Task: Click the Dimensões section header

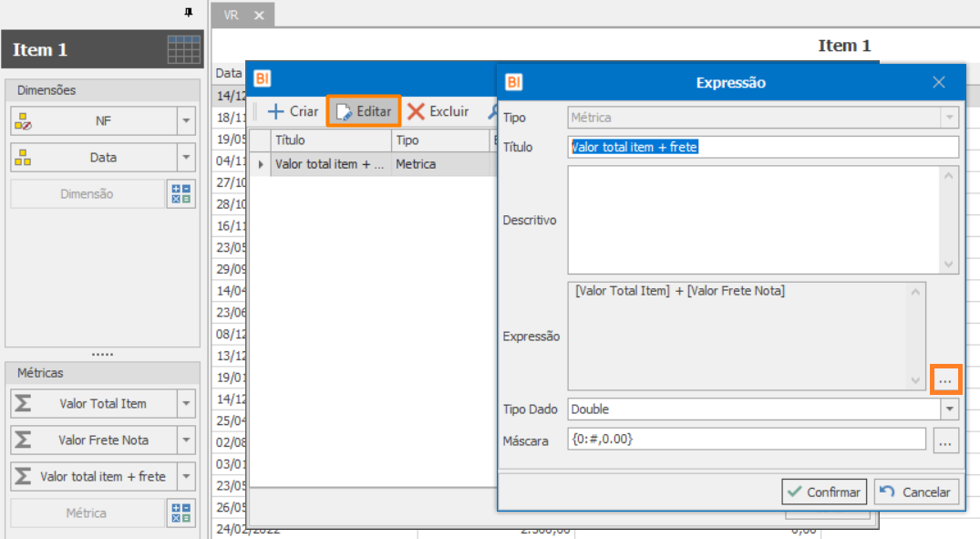Action: [102, 90]
